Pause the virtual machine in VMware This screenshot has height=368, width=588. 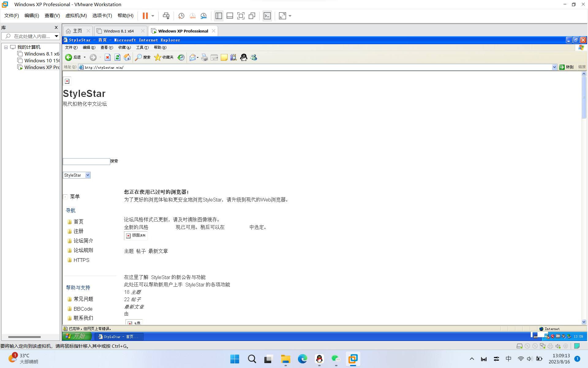[145, 16]
